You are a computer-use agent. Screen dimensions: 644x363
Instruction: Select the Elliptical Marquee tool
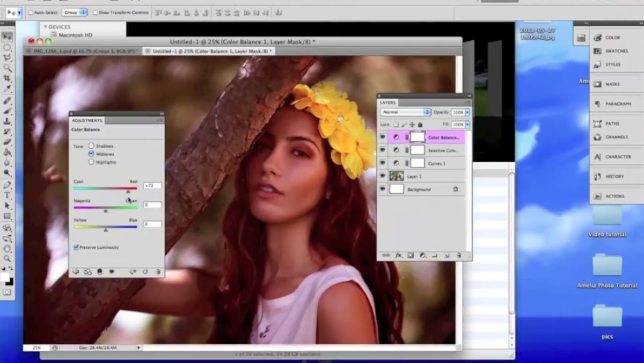coord(7,48)
